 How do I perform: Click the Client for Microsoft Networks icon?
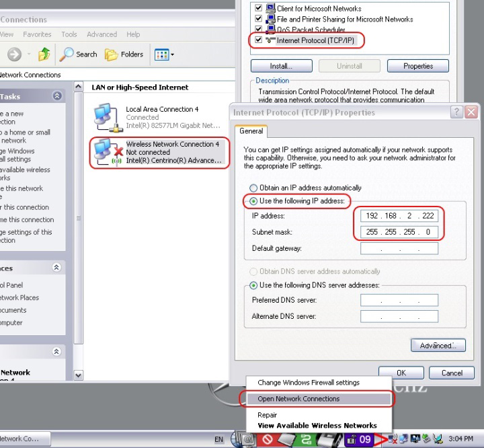(x=270, y=8)
